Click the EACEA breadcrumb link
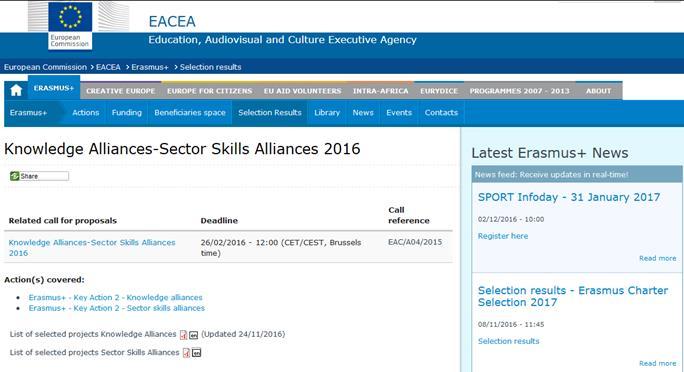Image resolution: width=684 pixels, height=372 pixels. point(108,67)
